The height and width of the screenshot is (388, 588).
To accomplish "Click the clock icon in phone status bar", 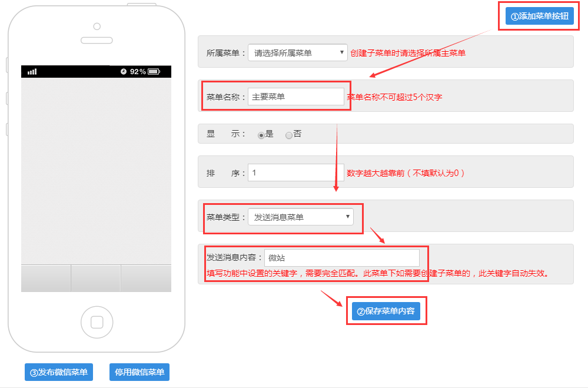I will coord(124,71).
